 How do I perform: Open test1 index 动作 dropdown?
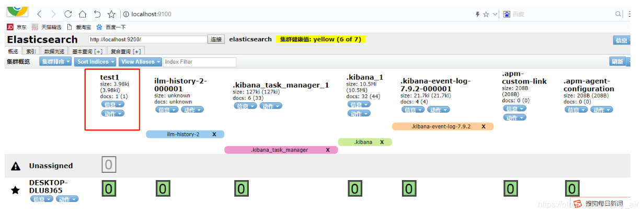pyautogui.click(x=113, y=113)
